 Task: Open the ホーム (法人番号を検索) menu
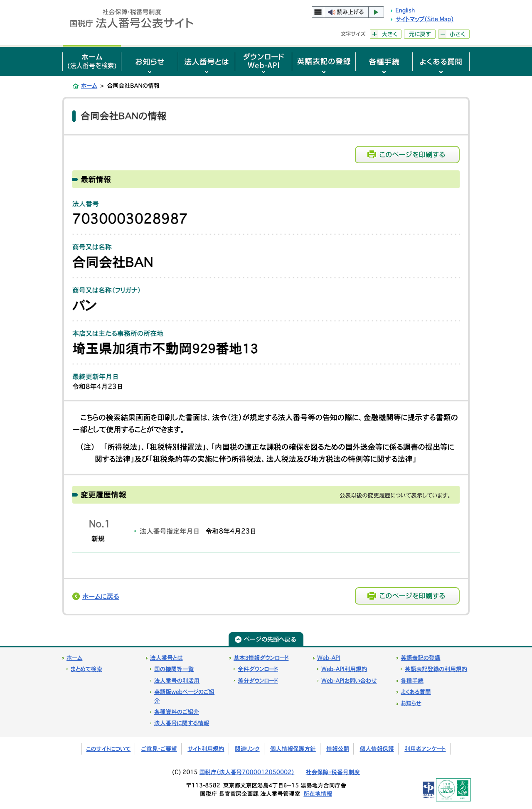pos(92,61)
